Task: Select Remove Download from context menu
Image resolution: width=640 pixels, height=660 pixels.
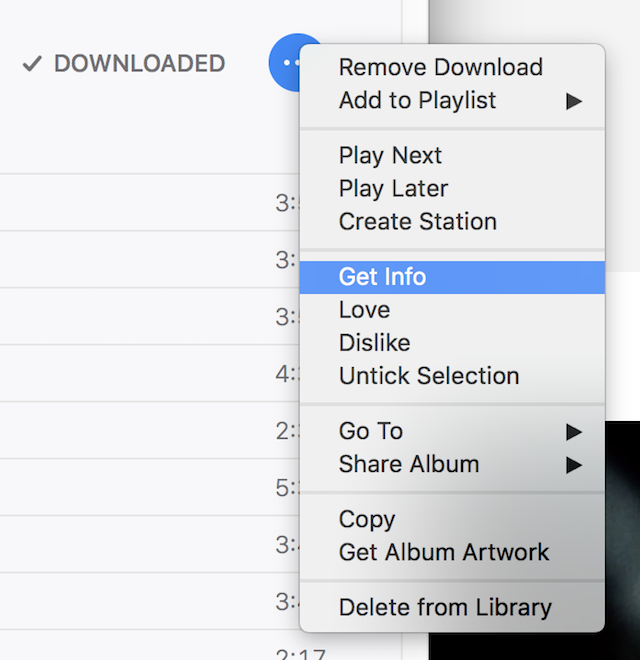Action: point(440,68)
